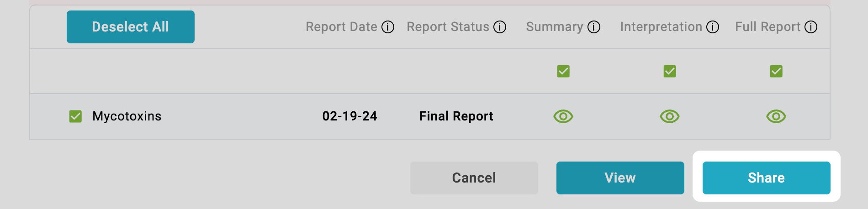
Task: Click the highlighted Share button
Action: [x=767, y=178]
